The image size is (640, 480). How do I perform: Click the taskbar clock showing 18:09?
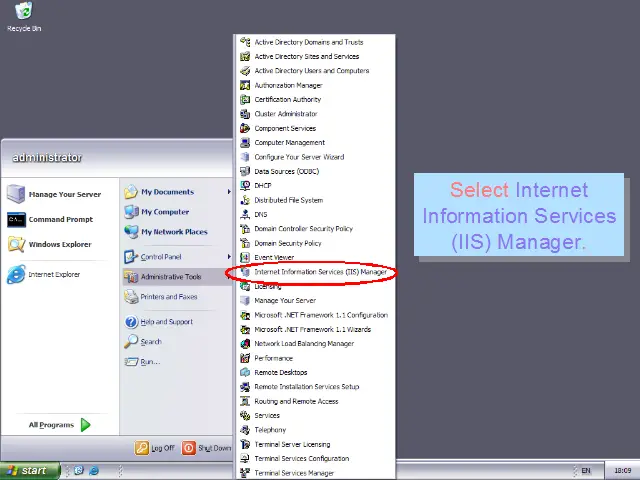coord(622,471)
